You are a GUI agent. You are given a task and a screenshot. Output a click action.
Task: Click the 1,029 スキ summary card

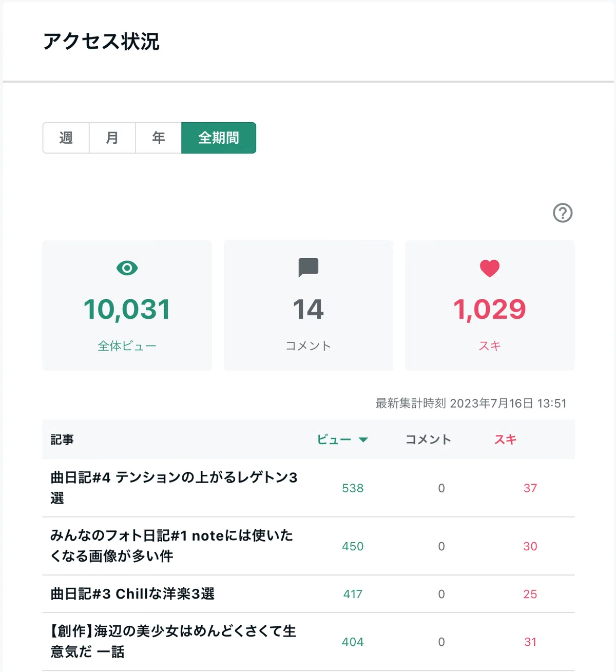(x=490, y=305)
